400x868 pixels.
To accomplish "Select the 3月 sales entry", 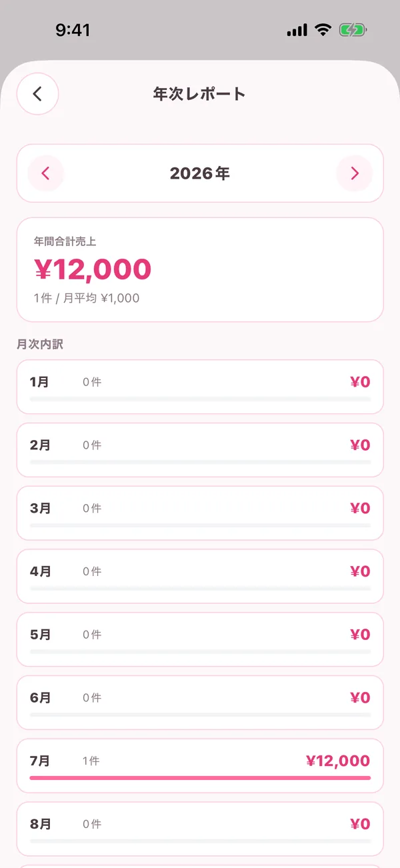I will tap(200, 513).
